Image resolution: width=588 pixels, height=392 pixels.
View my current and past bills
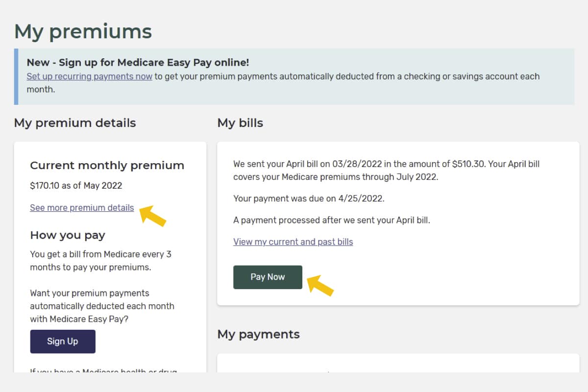(293, 242)
